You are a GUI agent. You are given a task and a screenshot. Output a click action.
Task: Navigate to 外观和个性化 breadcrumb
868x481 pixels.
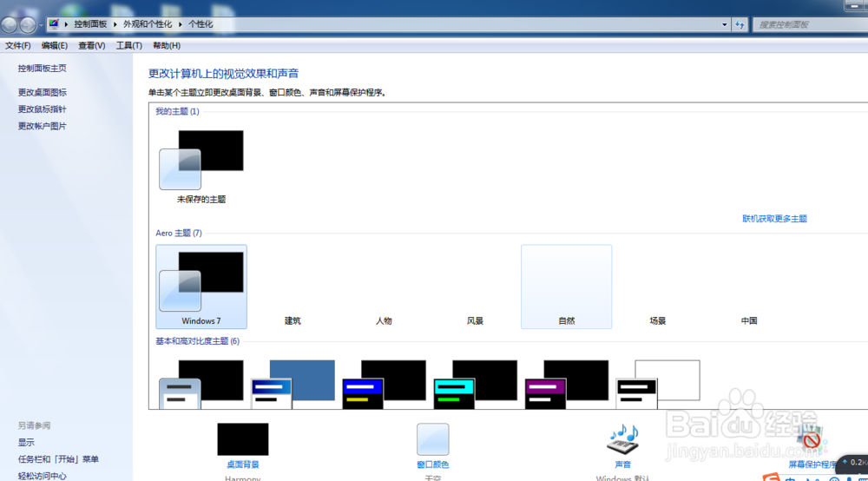[148, 24]
